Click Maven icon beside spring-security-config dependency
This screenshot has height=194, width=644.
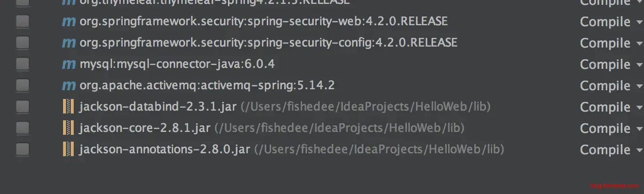pyautogui.click(x=69, y=43)
